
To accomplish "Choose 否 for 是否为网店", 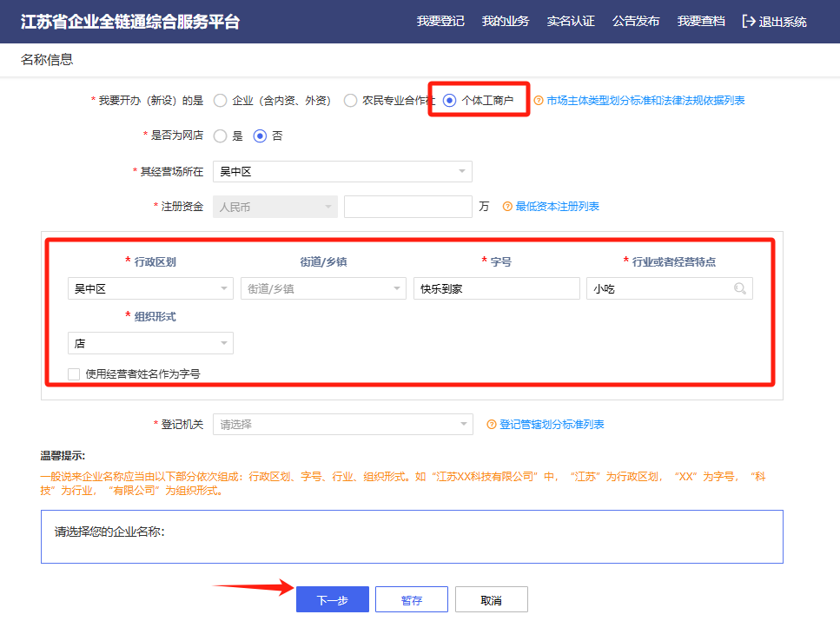I will click(x=260, y=136).
